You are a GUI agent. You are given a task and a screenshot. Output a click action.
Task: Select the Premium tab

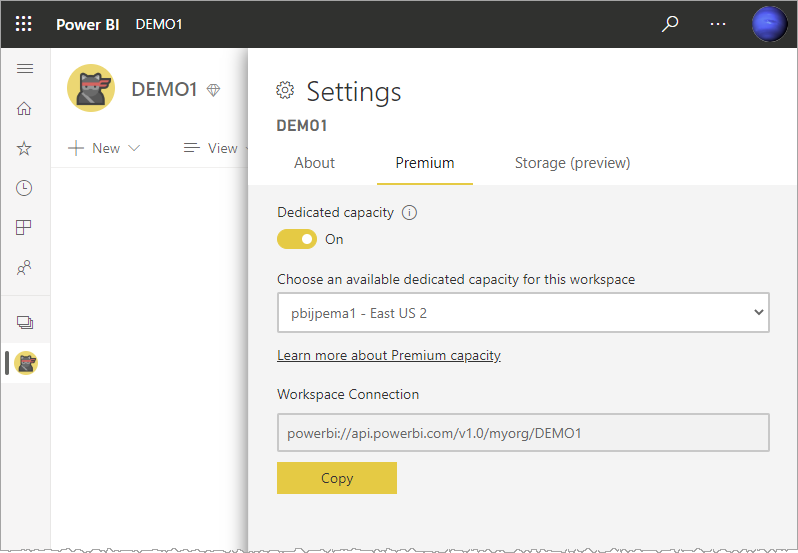pos(424,163)
